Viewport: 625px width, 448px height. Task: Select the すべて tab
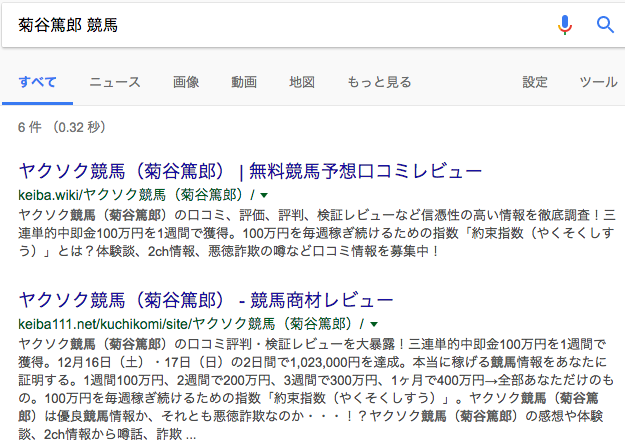point(37,82)
